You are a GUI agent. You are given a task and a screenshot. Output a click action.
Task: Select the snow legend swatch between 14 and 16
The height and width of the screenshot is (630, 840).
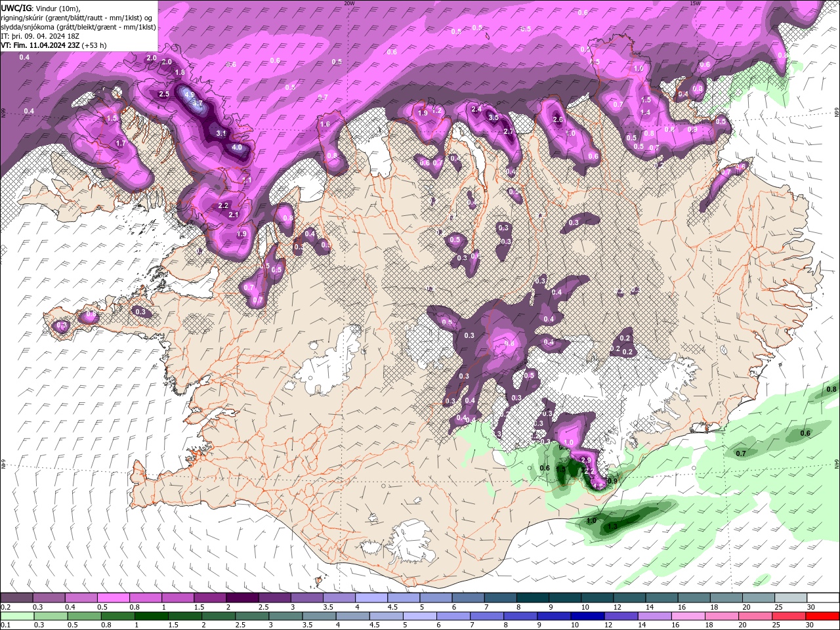point(661,597)
